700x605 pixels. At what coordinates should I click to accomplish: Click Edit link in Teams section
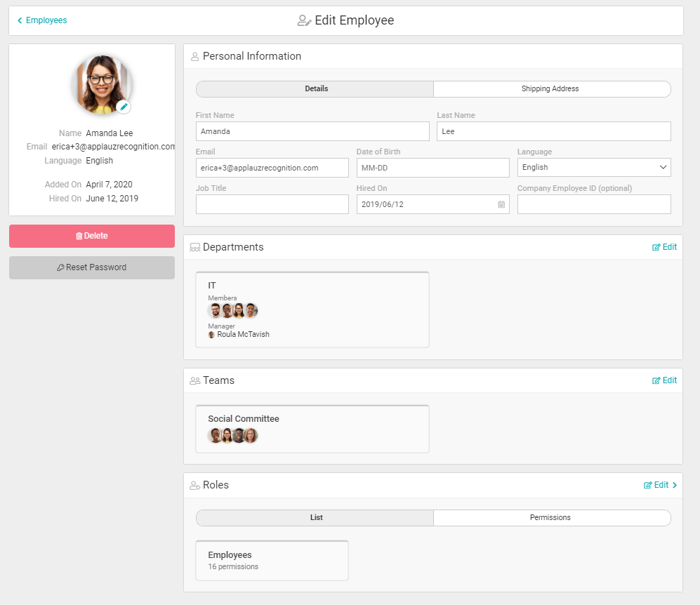[x=664, y=380]
